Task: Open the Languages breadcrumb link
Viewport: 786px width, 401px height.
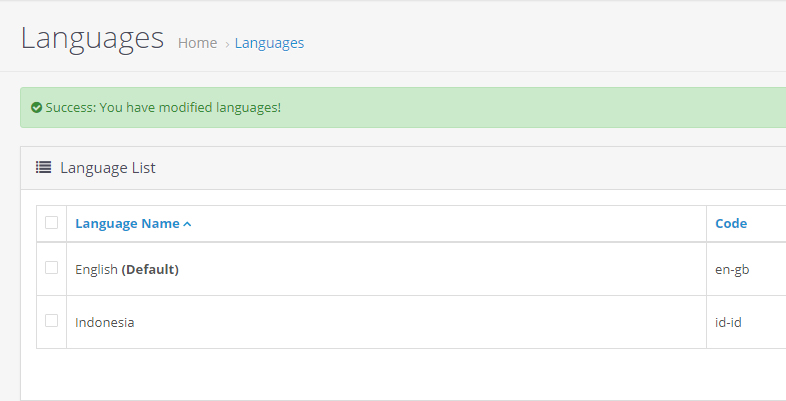Action: tap(269, 43)
